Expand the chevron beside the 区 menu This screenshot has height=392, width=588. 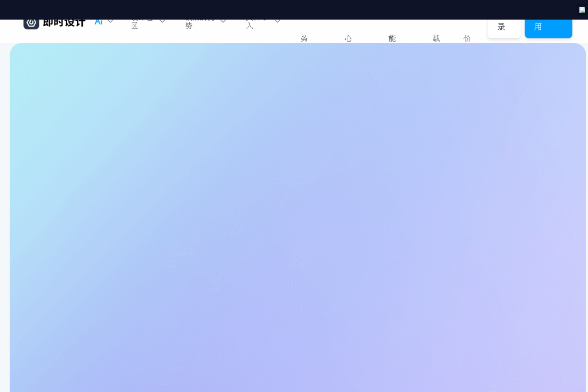[x=162, y=21]
